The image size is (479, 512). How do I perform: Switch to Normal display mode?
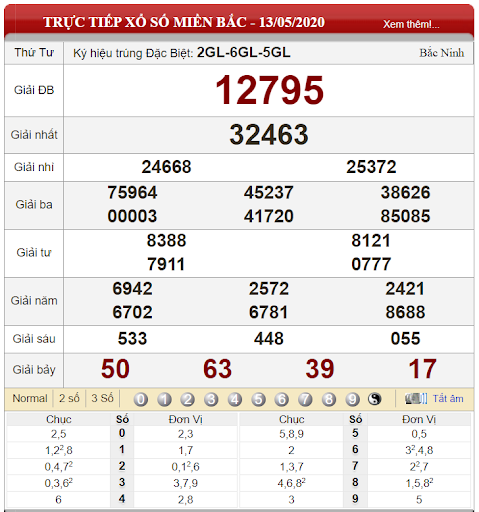coord(30,398)
